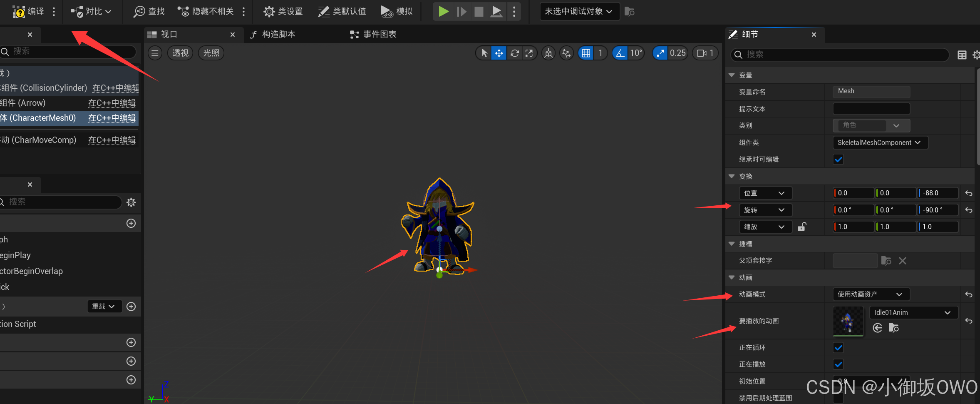Toggle the Looping (正在循环) checkbox
980x404 pixels.
click(839, 348)
